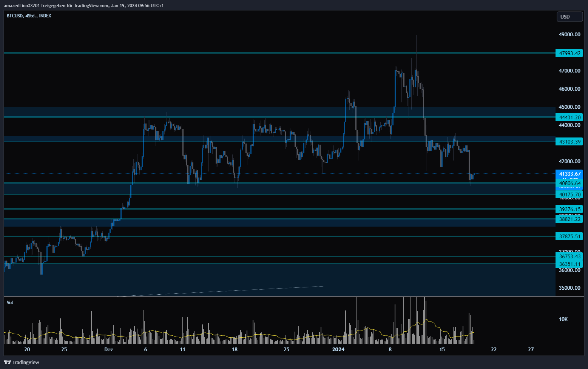Image resolution: width=588 pixels, height=369 pixels.
Task: Click the 10K volume scale label
Action: [563, 319]
